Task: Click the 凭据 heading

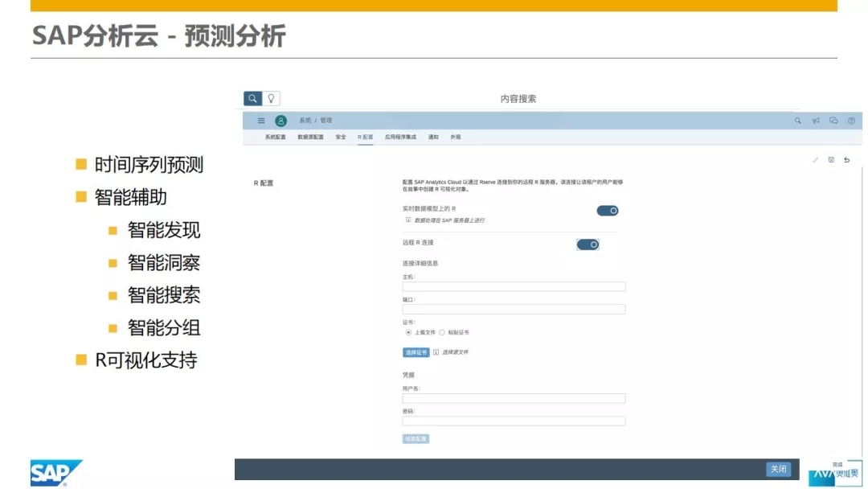Action: click(408, 375)
